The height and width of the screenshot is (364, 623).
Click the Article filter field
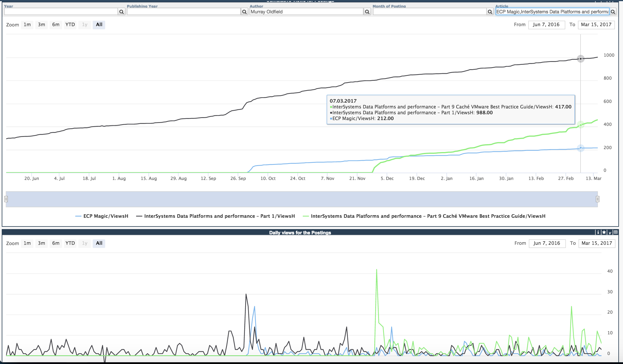pyautogui.click(x=552, y=12)
